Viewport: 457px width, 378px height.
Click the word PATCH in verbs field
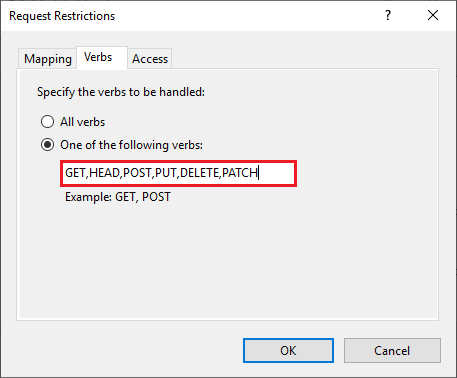[x=240, y=173]
